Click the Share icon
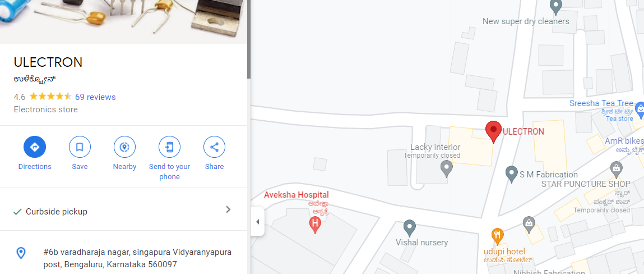 click(215, 147)
